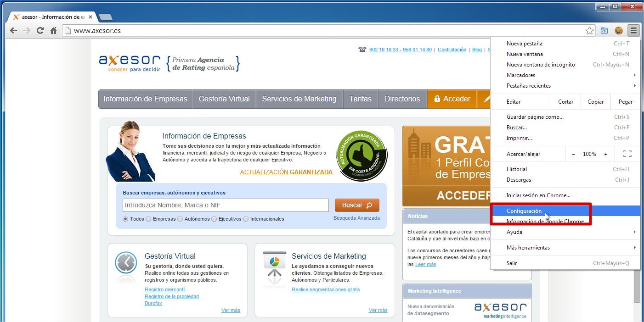Open the Servicios de Marketing nav tab

pyautogui.click(x=299, y=99)
